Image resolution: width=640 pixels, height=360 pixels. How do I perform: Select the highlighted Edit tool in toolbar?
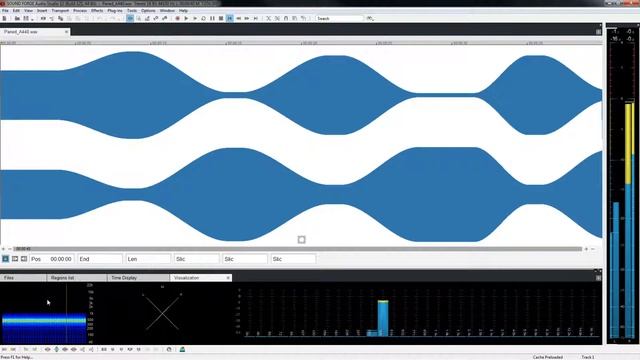(130, 18)
